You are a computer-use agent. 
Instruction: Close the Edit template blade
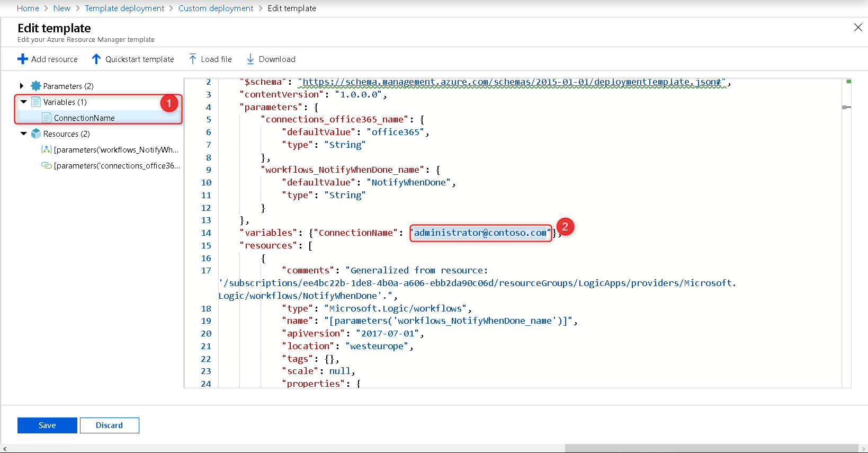click(x=858, y=28)
